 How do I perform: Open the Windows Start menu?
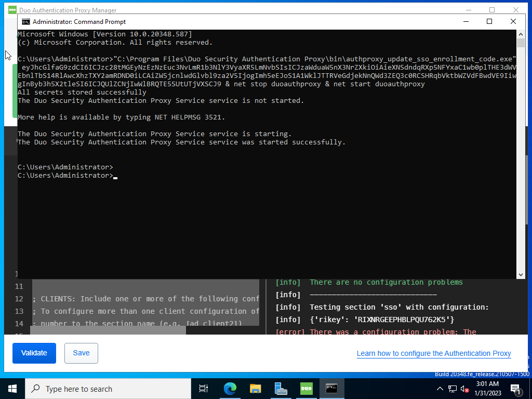[x=12, y=389]
